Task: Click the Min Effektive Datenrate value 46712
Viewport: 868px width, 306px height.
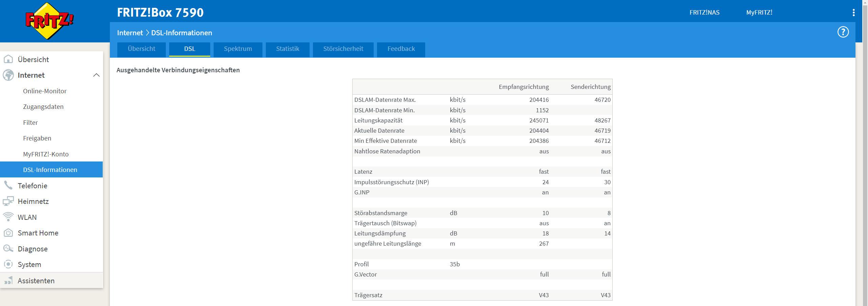Action: [602, 141]
